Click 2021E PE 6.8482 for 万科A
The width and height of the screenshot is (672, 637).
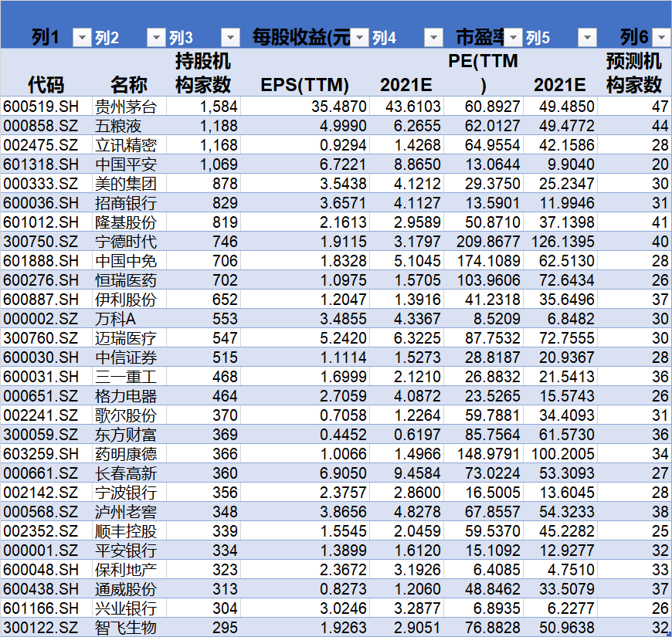click(x=560, y=319)
